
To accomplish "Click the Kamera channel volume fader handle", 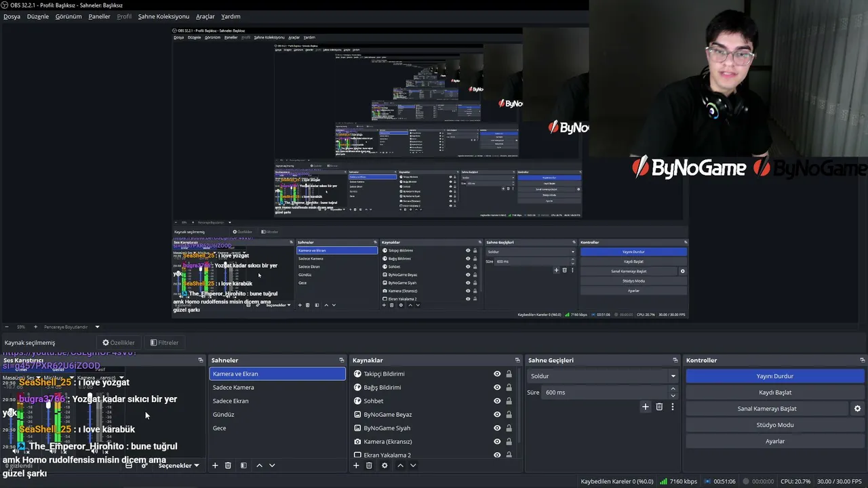I will 90,397.
